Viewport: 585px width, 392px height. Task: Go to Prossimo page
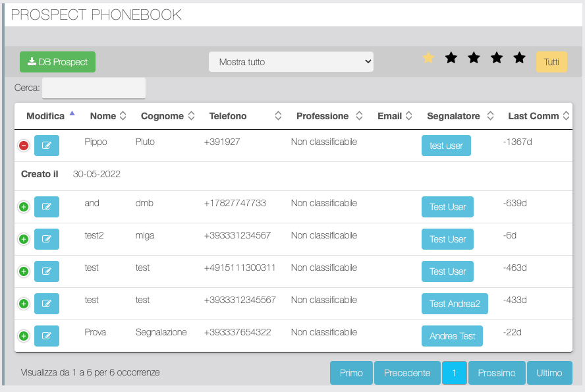coord(497,373)
